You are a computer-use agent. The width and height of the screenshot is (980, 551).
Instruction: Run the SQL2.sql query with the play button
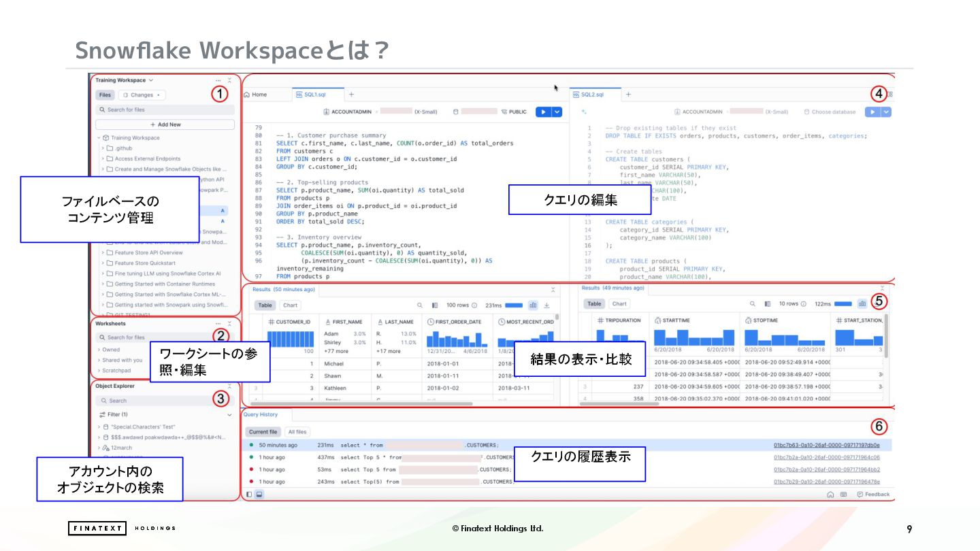point(872,112)
